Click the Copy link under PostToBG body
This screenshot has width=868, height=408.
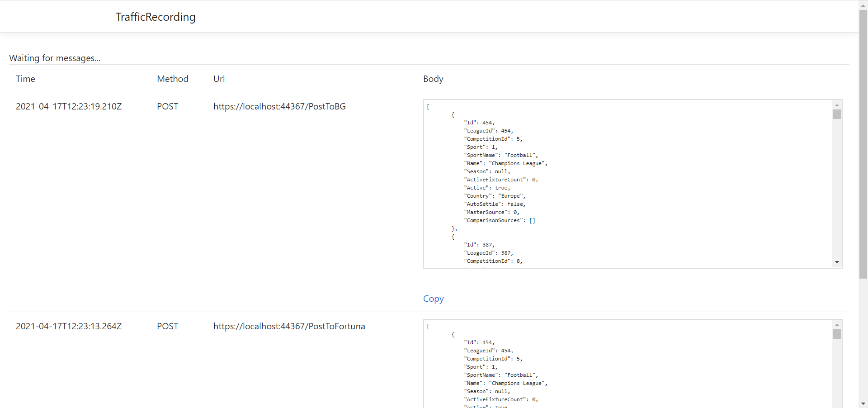click(433, 299)
